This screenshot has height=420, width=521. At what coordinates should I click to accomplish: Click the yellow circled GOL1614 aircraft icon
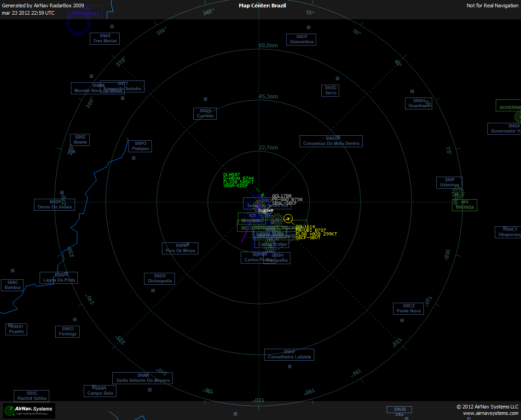[x=288, y=218]
